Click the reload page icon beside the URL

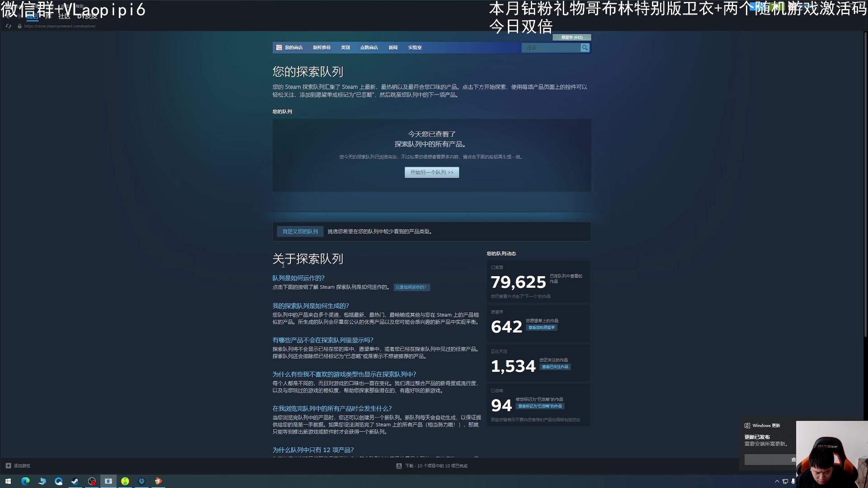tap(8, 26)
